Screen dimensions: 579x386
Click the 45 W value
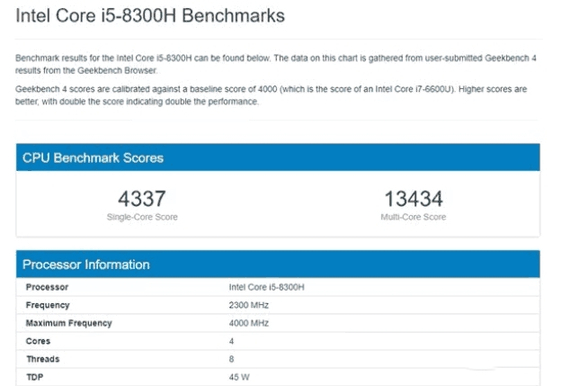point(239,377)
